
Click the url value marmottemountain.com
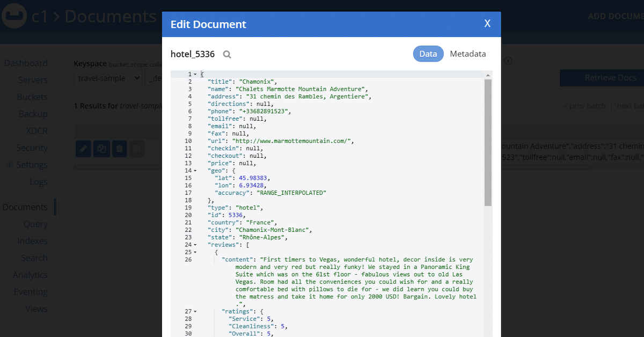(291, 141)
